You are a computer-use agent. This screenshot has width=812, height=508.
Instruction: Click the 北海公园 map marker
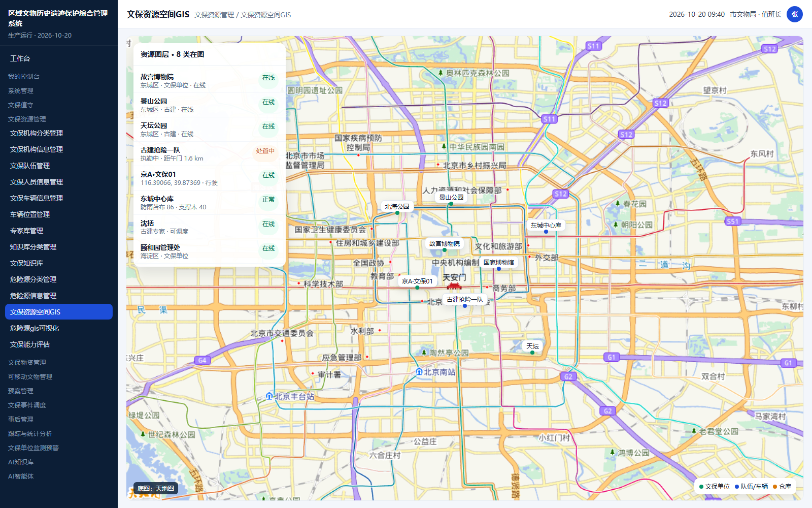tap(397, 213)
